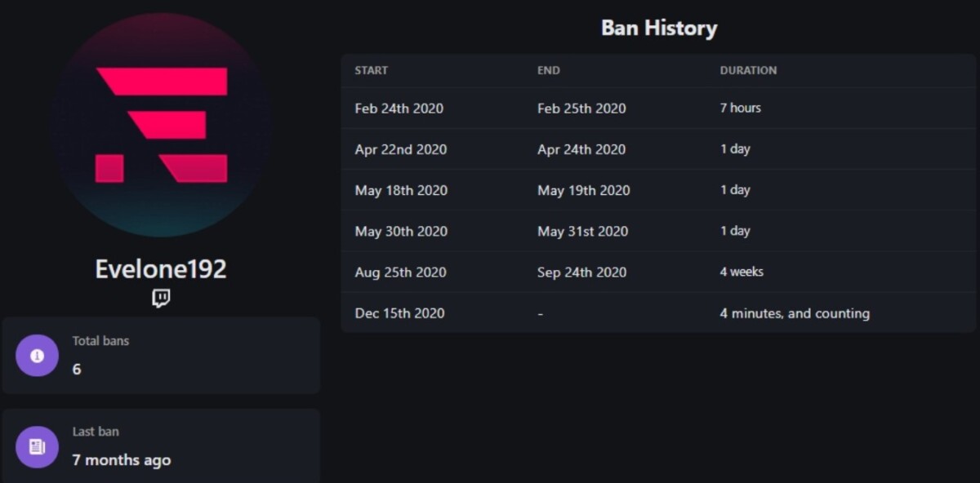Click the Ban History heading
The width and height of the screenshot is (980, 483).
(x=659, y=28)
